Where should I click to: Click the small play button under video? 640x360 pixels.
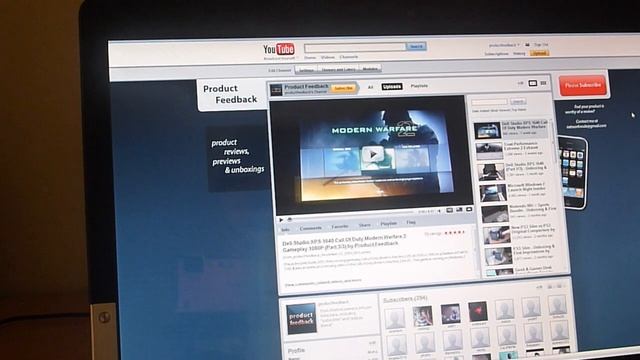pos(281,220)
